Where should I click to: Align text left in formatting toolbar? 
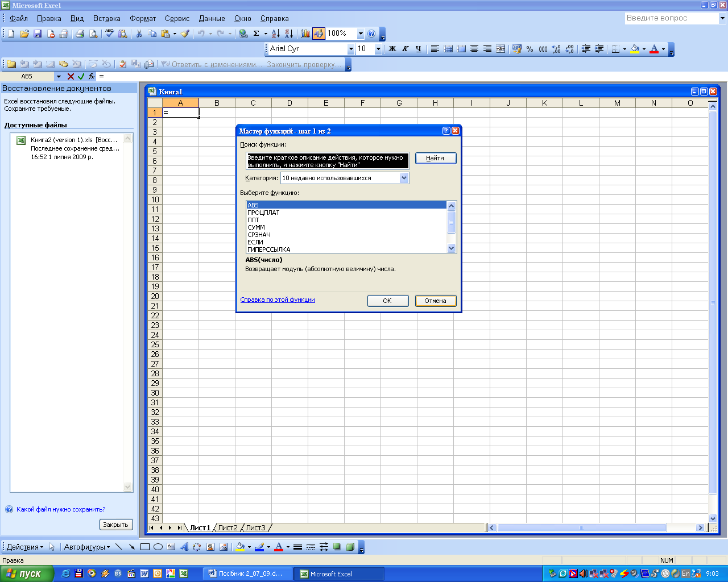click(435, 49)
